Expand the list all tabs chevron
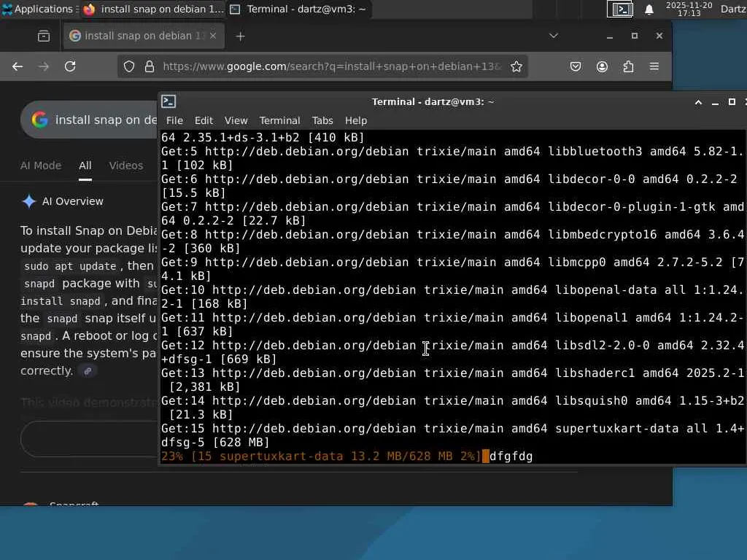 point(553,36)
